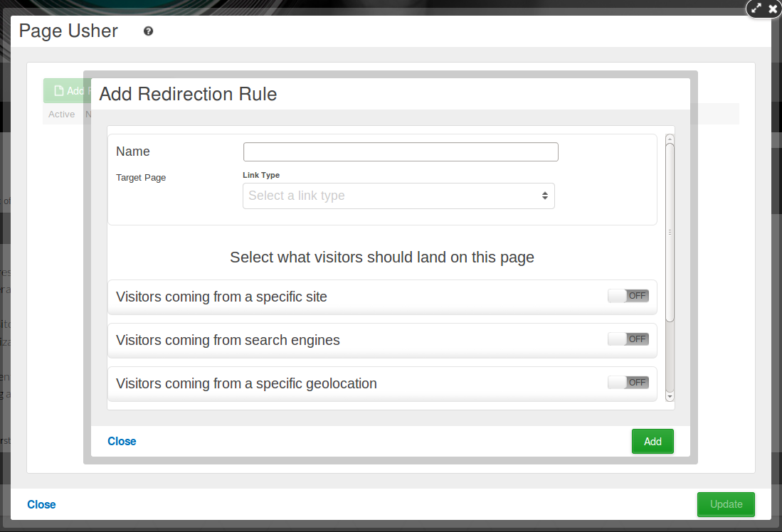Focus the Name text field
Image resolution: width=782 pixels, height=532 pixels.
(x=401, y=152)
